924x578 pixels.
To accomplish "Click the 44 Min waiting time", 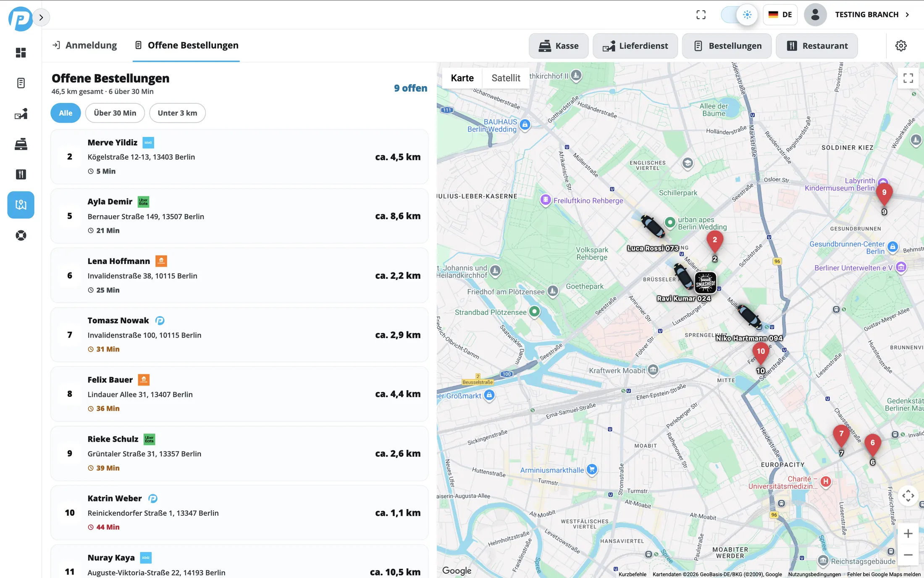I will point(108,527).
